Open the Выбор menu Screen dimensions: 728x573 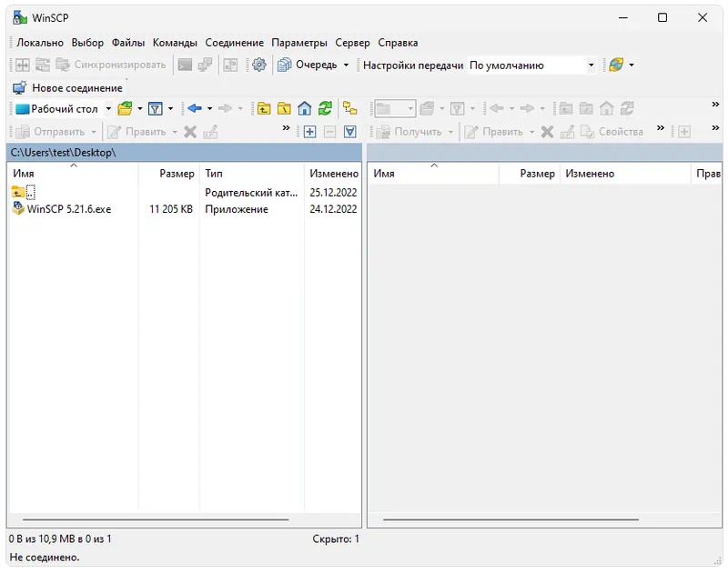point(87,43)
